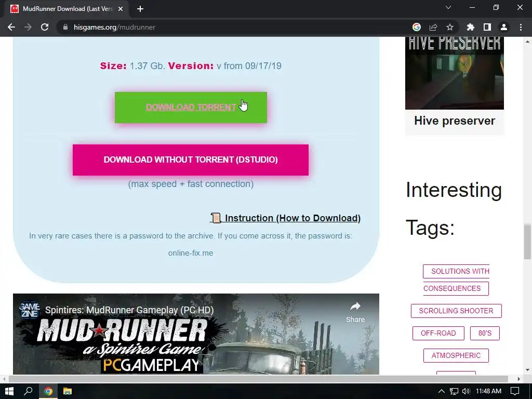Click the vertical scrollbar down arrow
This screenshot has width=532, height=399.
pyautogui.click(x=527, y=370)
